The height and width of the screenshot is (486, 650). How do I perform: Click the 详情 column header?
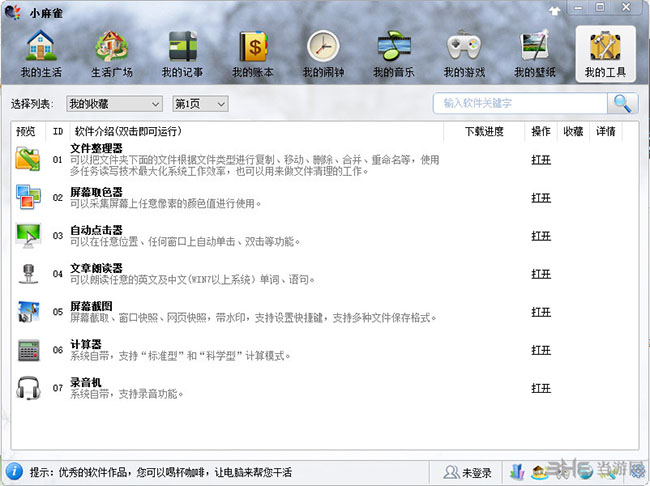[606, 131]
